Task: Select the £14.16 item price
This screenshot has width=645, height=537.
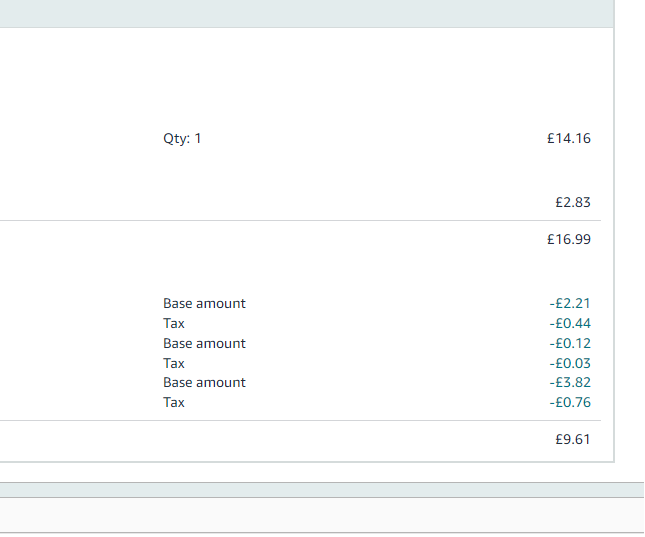Action: (x=569, y=138)
